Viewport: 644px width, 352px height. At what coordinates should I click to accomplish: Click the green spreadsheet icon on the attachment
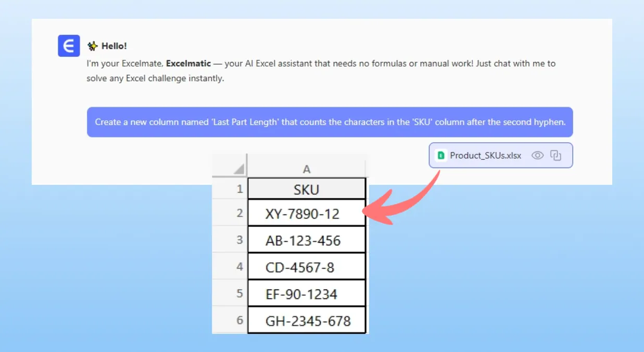pos(441,155)
